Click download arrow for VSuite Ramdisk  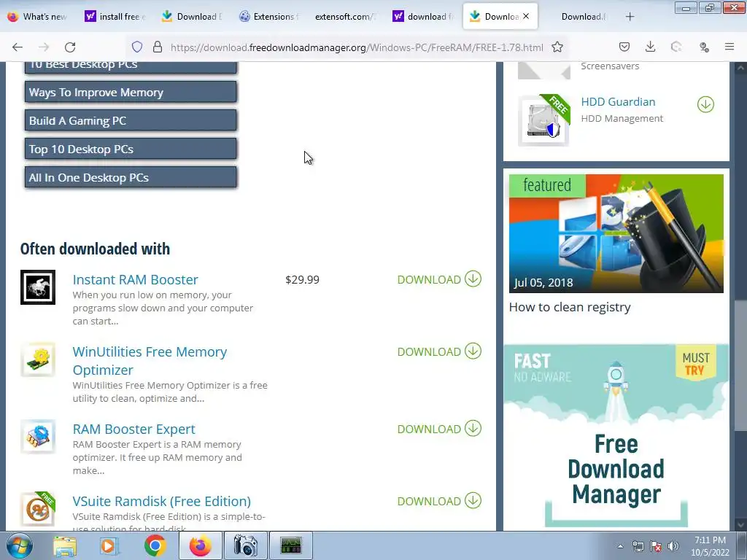coord(473,501)
